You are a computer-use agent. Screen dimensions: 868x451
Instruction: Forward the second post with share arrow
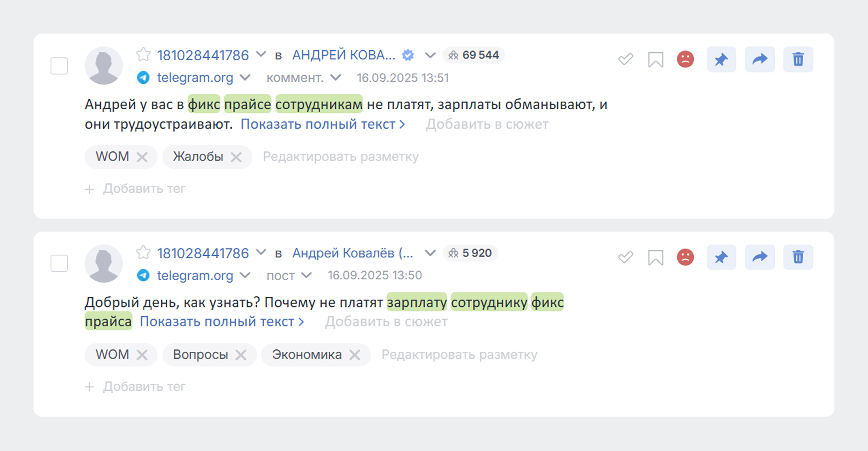point(759,257)
